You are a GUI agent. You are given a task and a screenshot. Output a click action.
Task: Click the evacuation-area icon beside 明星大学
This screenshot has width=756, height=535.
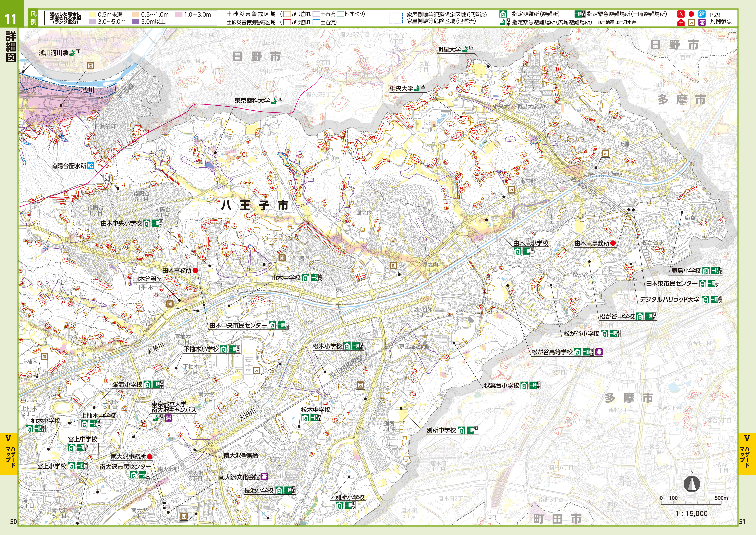coord(465,49)
